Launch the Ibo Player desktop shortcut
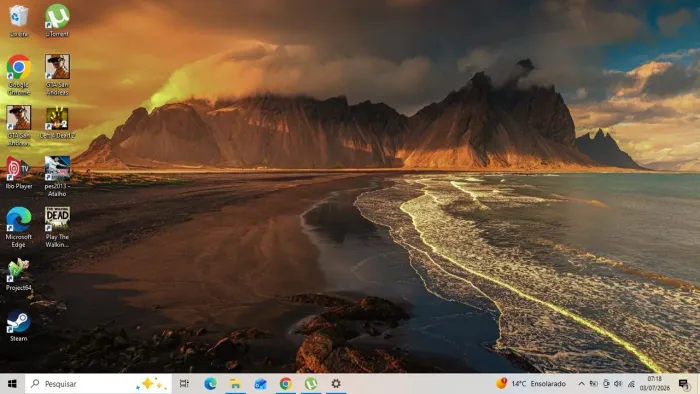This screenshot has width=700, height=394. (18, 173)
